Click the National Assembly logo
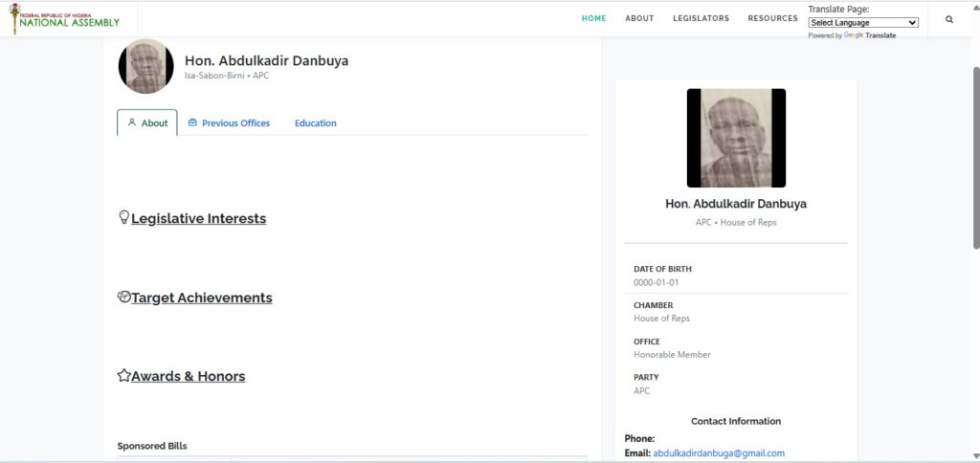980x463 pixels. pyautogui.click(x=65, y=18)
